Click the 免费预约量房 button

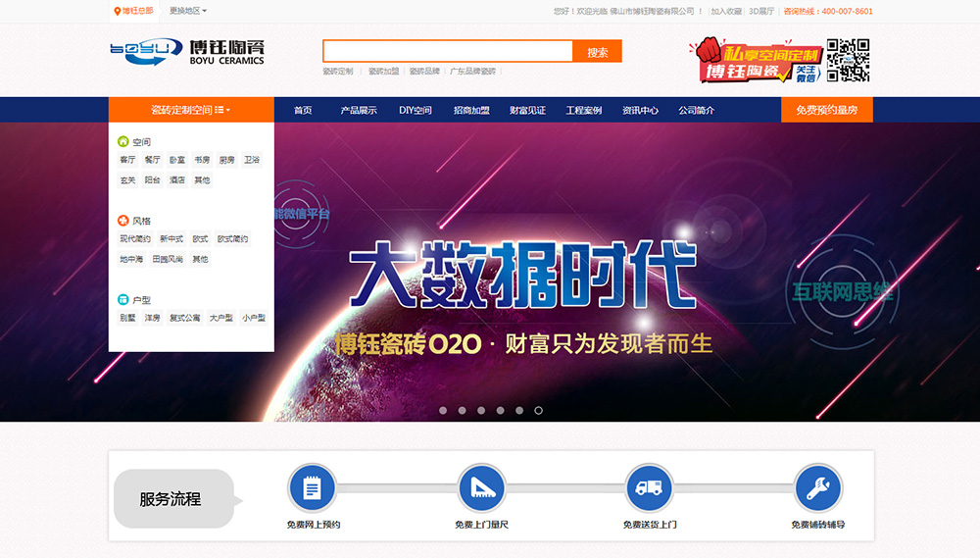(x=827, y=110)
